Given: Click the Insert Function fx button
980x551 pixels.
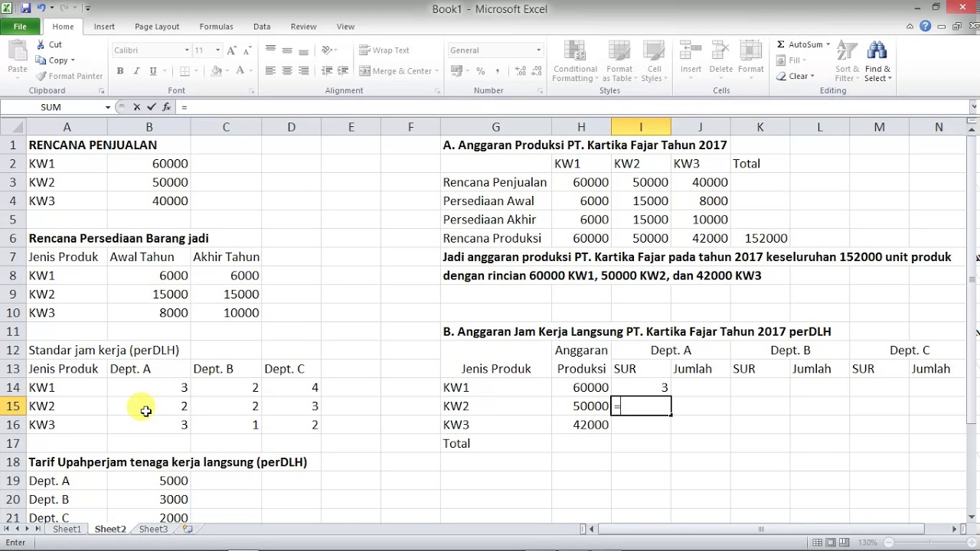Looking at the screenshot, I should click(x=166, y=107).
